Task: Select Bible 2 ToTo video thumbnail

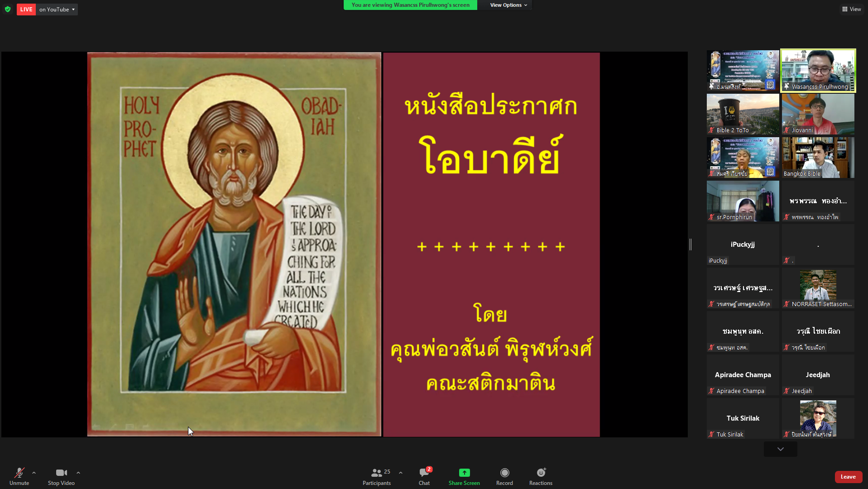Action: tap(743, 114)
